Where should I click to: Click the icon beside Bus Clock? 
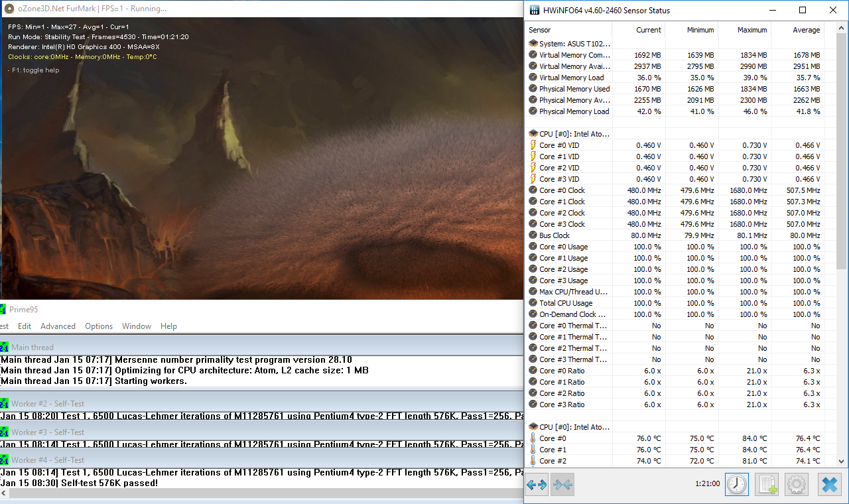(533, 235)
